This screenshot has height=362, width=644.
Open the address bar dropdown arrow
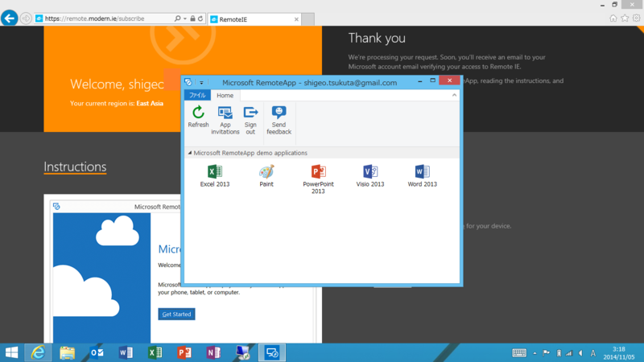click(x=185, y=19)
